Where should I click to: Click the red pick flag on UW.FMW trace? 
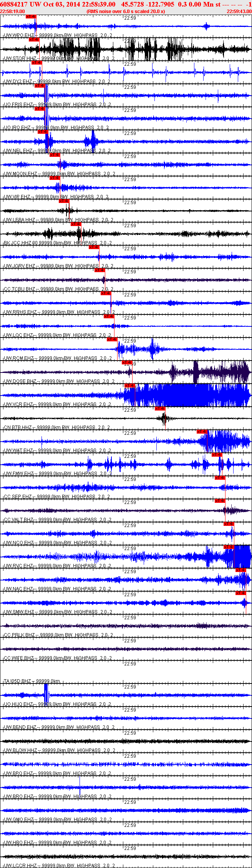[217, 454]
